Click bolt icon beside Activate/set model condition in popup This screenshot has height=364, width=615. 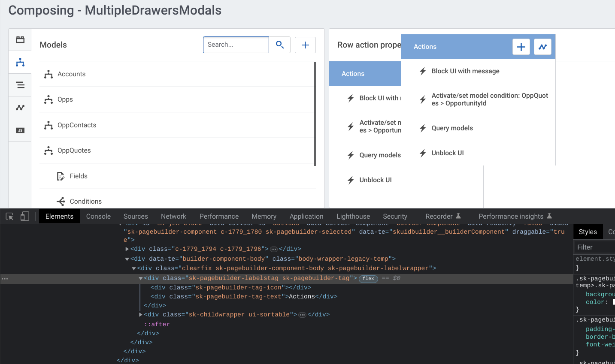click(x=423, y=99)
